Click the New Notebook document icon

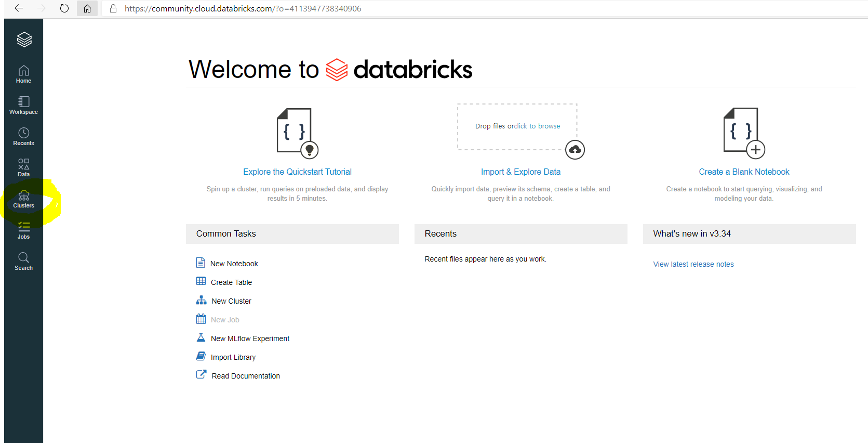[201, 263]
